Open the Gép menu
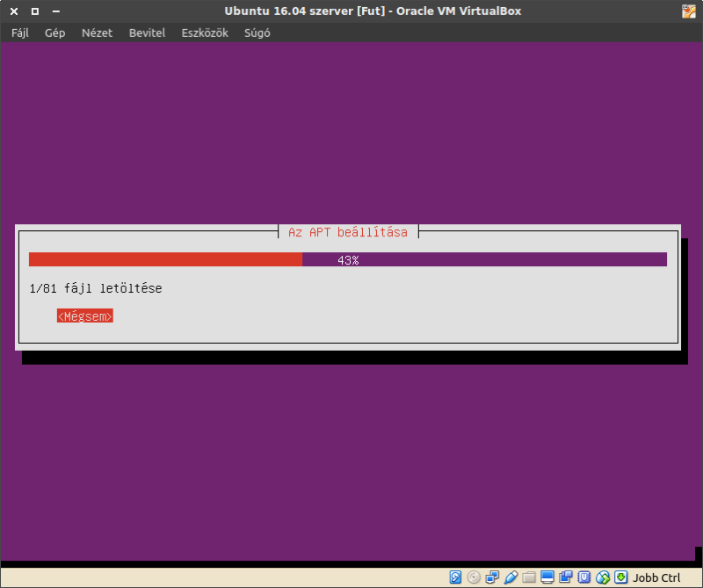Viewport: 703px width, 588px height. coord(55,33)
